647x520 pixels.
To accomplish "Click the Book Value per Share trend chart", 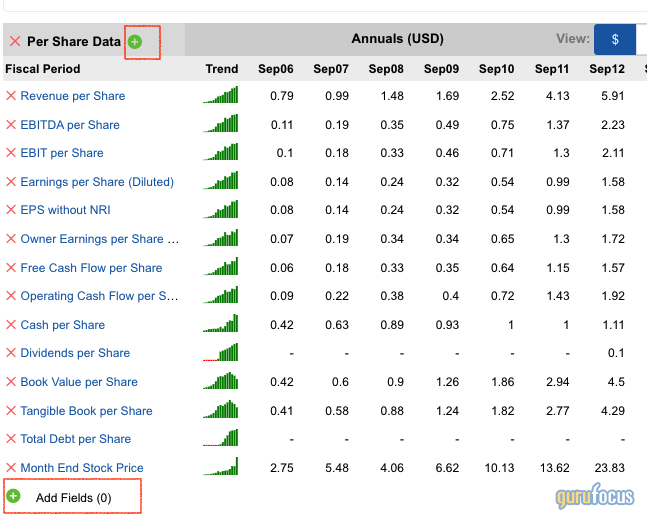I will (220, 381).
